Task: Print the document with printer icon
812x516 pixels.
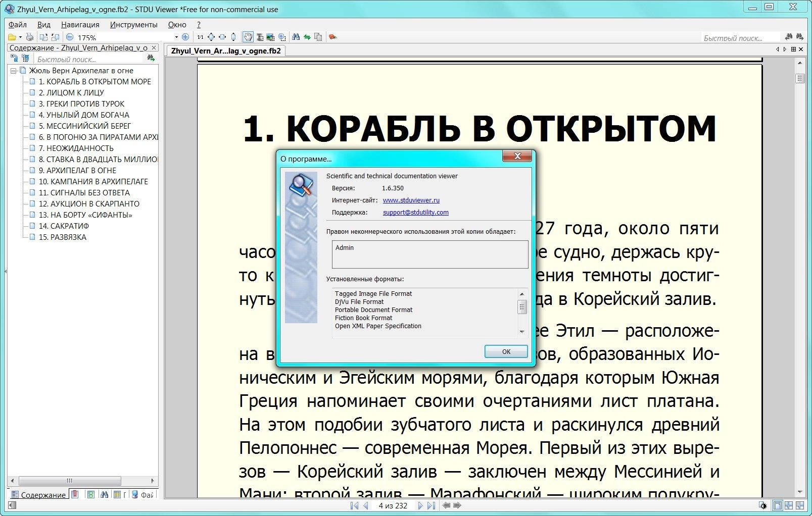Action: (x=30, y=37)
